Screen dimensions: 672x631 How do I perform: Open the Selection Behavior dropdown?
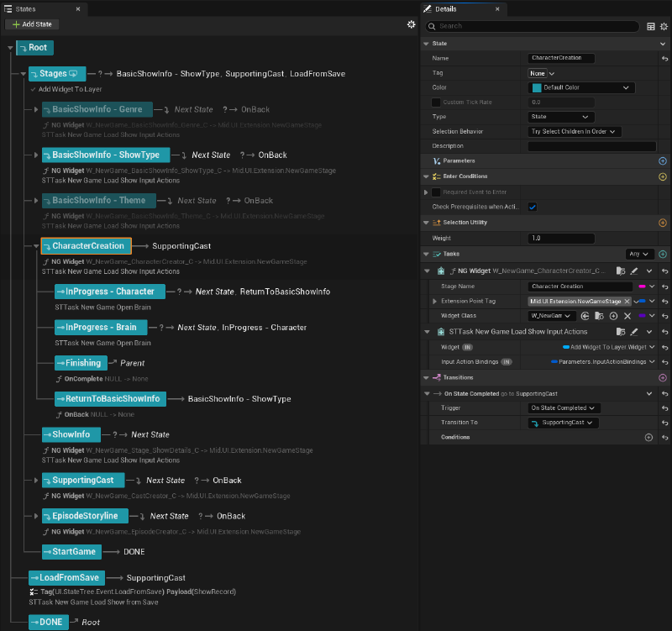(575, 132)
